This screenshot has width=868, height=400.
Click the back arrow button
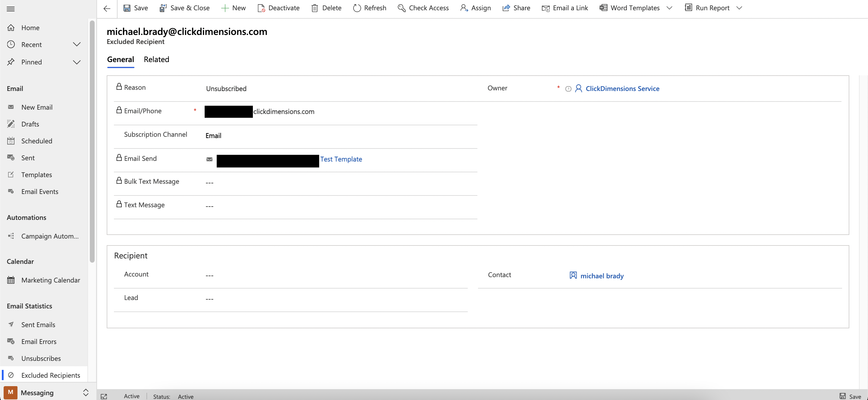tap(107, 9)
